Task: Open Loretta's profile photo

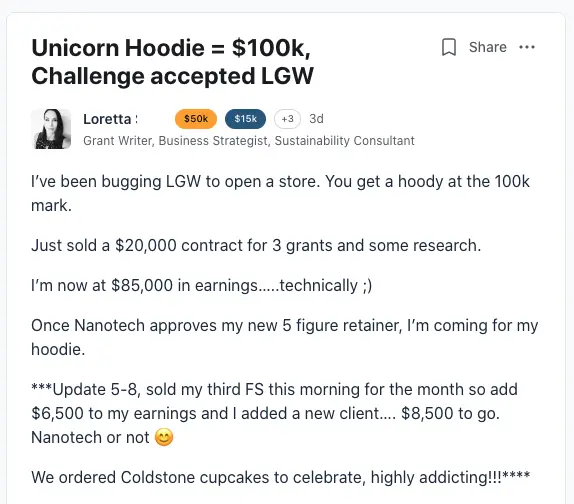Action: pyautogui.click(x=51, y=129)
